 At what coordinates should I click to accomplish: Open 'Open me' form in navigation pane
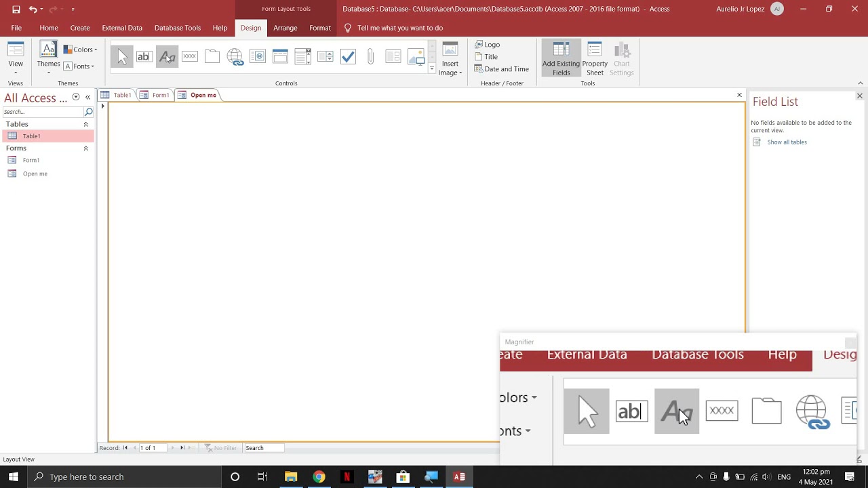point(47,174)
